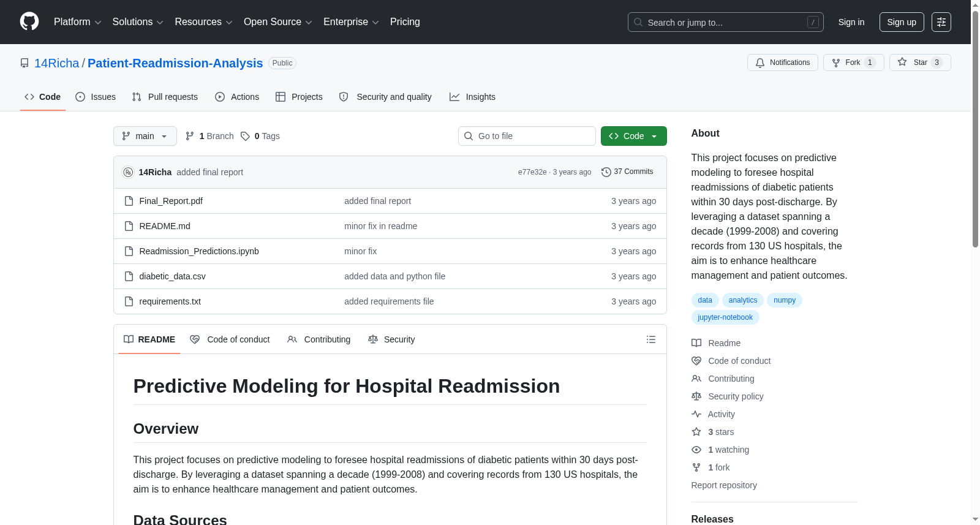
Task: Select the Code of conduct tab
Action: pyautogui.click(x=230, y=339)
